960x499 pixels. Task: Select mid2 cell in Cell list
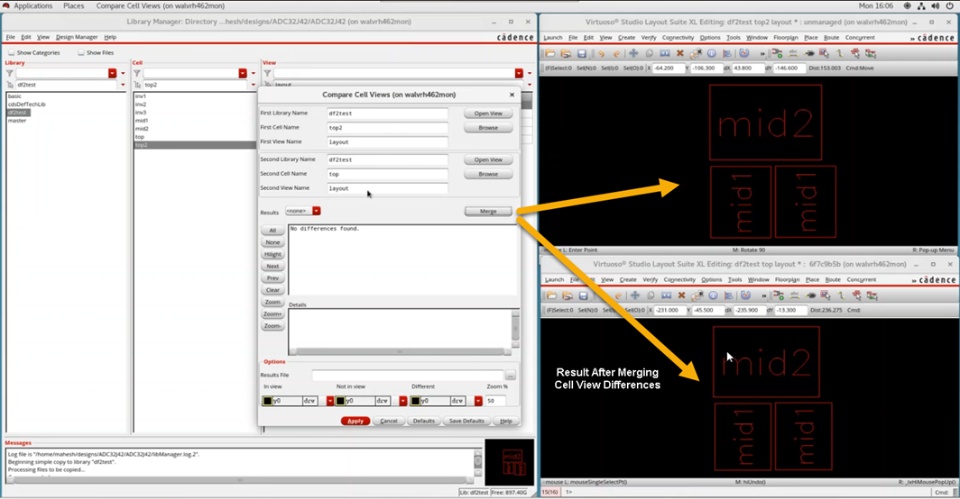[141, 129]
